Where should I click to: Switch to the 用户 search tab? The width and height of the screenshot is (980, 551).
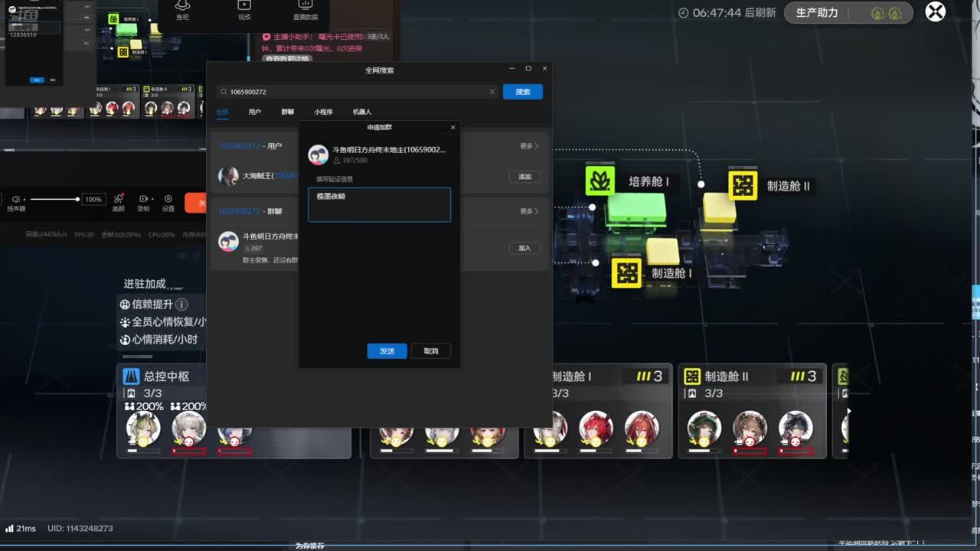[x=255, y=112]
